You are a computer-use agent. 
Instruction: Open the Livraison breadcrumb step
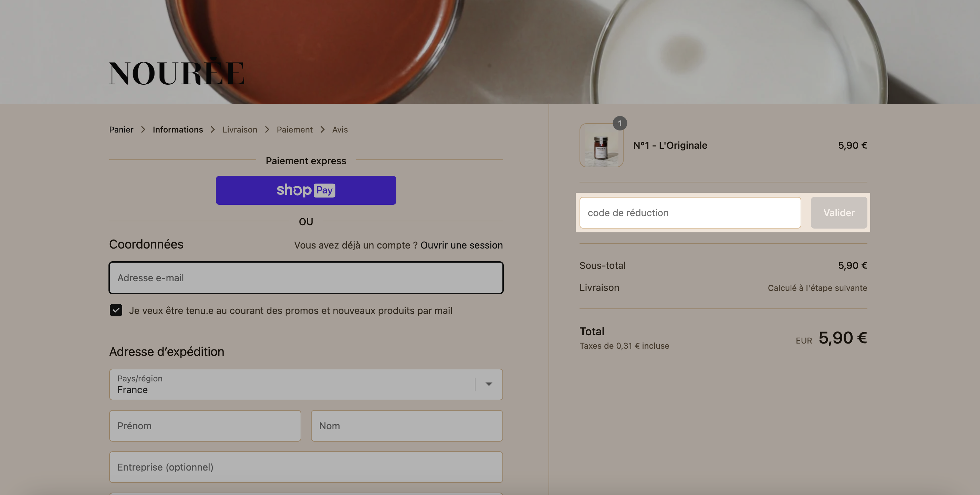pos(240,130)
